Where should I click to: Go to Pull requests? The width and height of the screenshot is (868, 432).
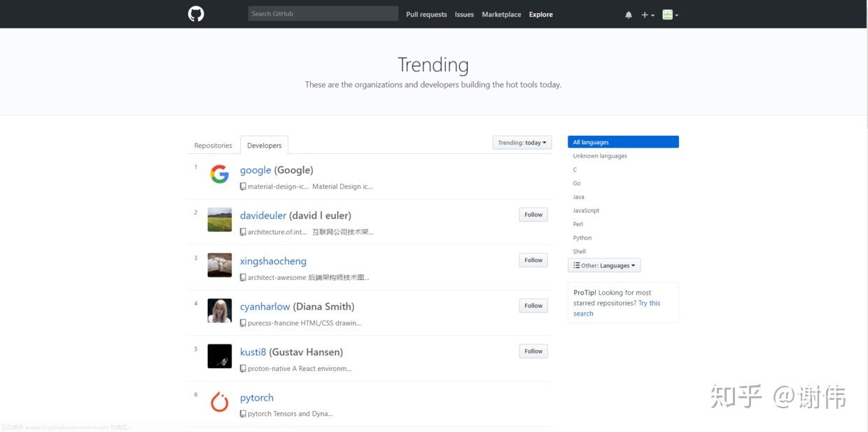point(426,15)
